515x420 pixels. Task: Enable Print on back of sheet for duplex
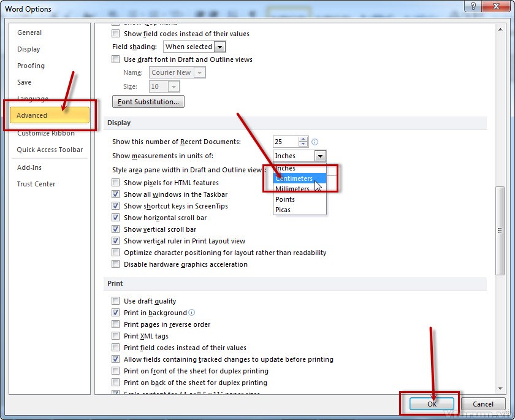point(116,382)
